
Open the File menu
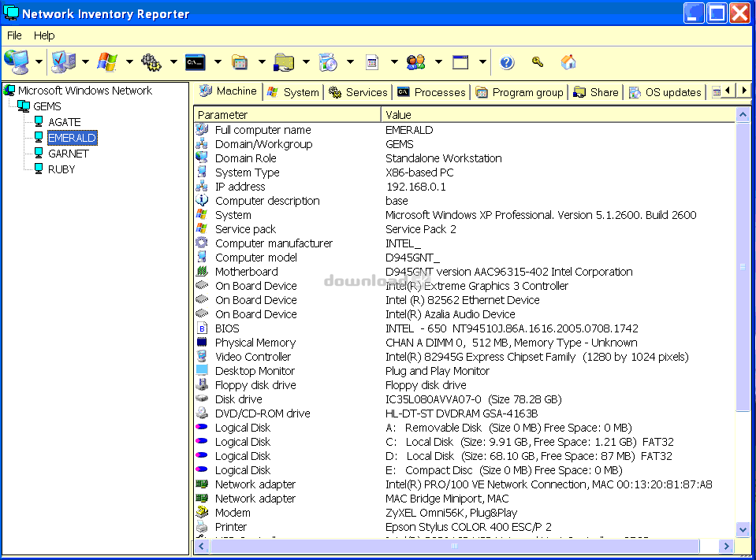[14, 35]
